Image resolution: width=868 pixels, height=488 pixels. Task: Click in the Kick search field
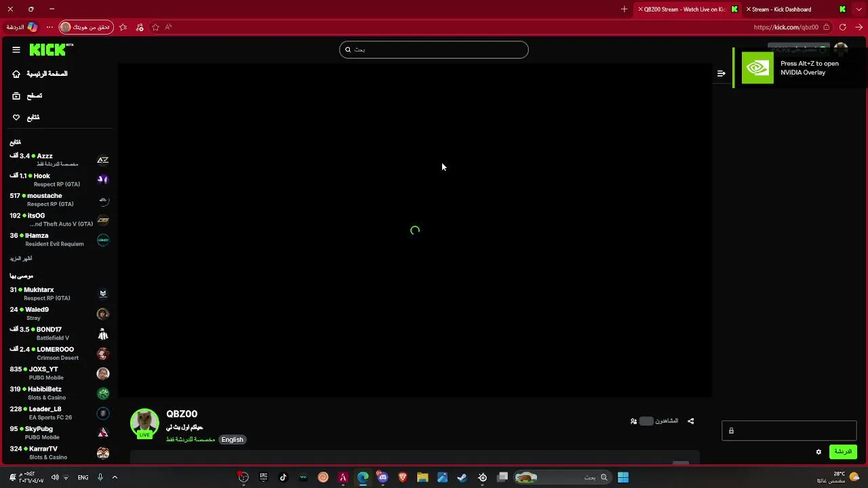pos(434,49)
